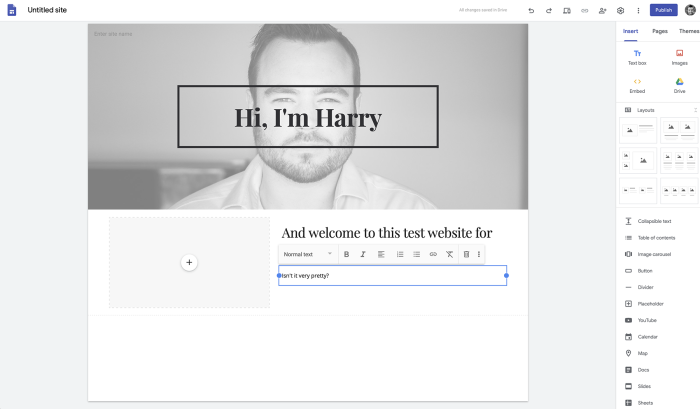Copy published site link icon
The height and width of the screenshot is (409, 700).
584,10
